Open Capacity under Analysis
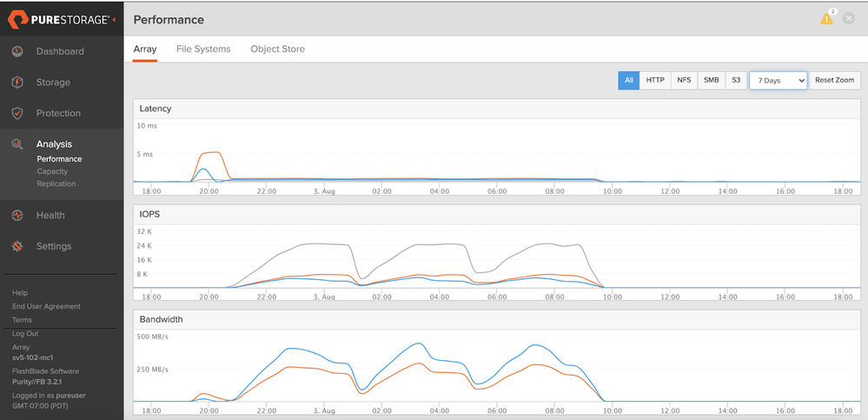The height and width of the screenshot is (420, 868). pos(52,171)
